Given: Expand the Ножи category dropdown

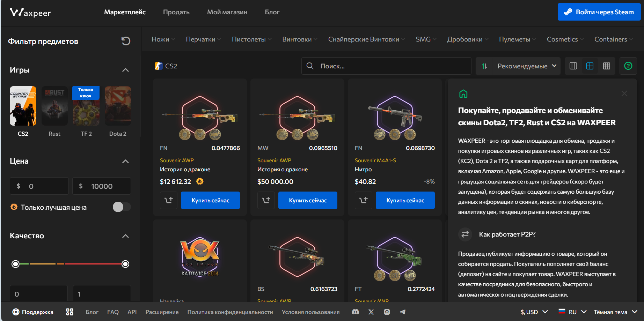Looking at the screenshot, I should click(163, 39).
